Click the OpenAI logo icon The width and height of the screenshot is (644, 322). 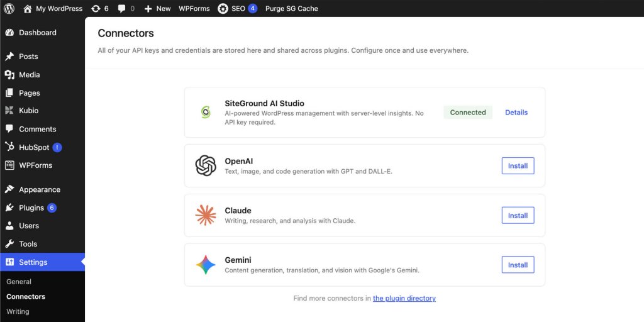tap(206, 166)
